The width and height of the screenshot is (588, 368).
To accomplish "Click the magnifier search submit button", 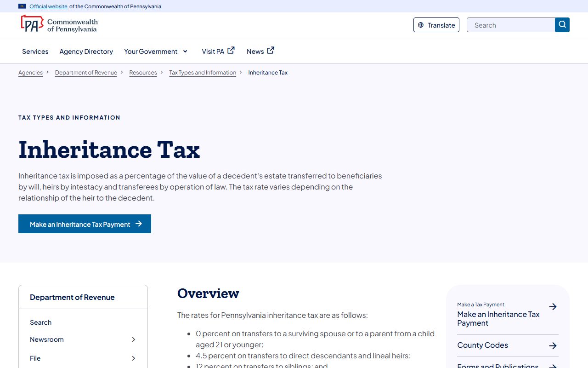I will [562, 25].
